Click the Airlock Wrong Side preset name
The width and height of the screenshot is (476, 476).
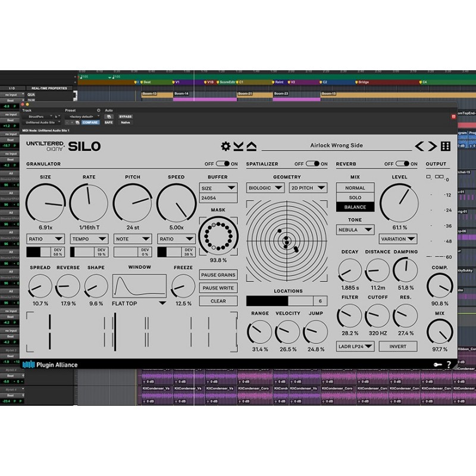tap(336, 145)
